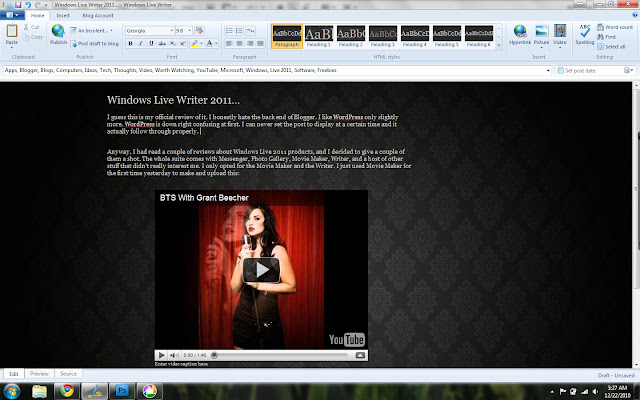
Task: Select the Edit view tab
Action: (14, 373)
